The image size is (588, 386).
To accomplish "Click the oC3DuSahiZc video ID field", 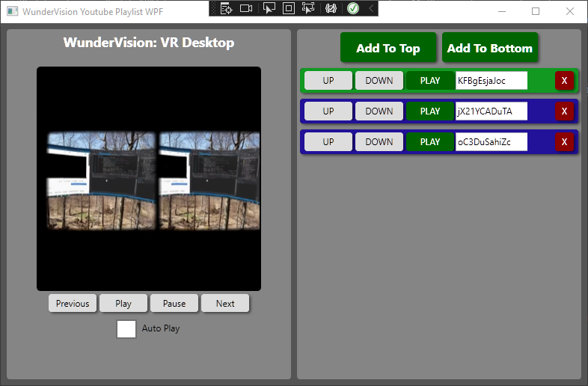I will click(491, 142).
